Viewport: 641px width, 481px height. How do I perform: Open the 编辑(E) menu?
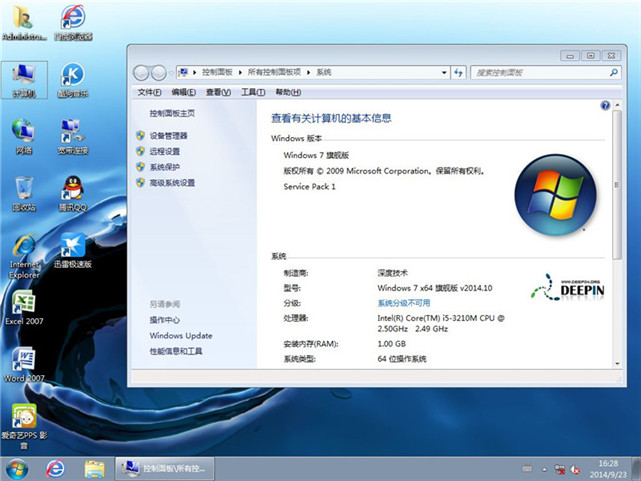click(x=183, y=92)
